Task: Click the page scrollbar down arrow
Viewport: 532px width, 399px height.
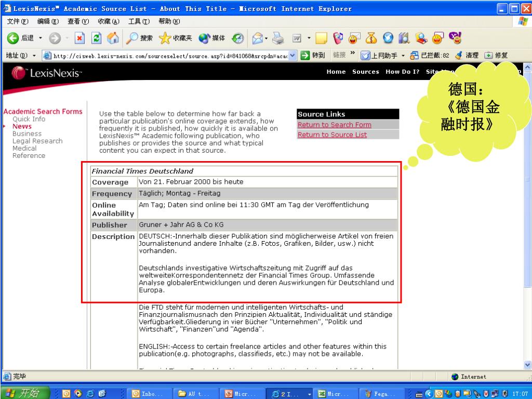Action: (x=528, y=365)
